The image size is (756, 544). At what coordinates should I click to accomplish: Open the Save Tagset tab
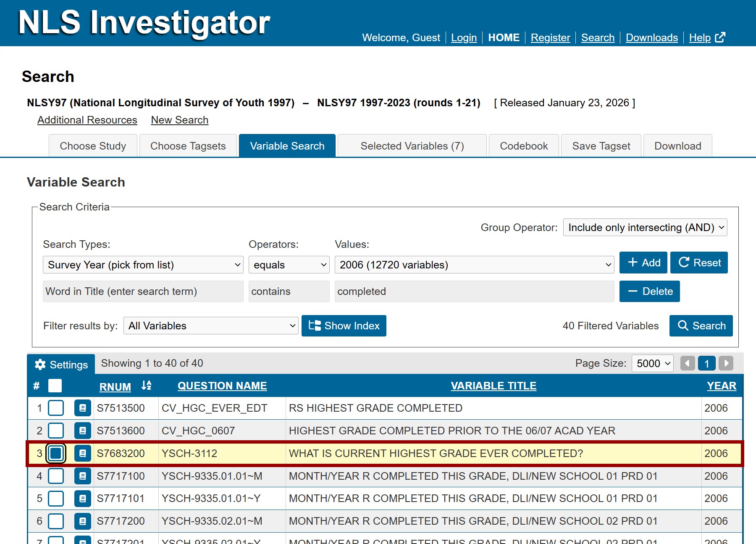(x=601, y=146)
